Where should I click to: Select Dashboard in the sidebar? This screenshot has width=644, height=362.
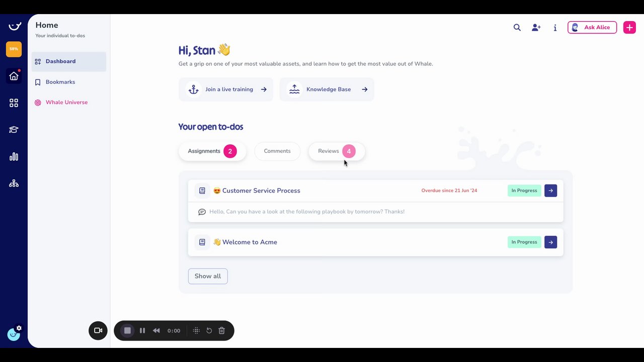[x=69, y=61]
